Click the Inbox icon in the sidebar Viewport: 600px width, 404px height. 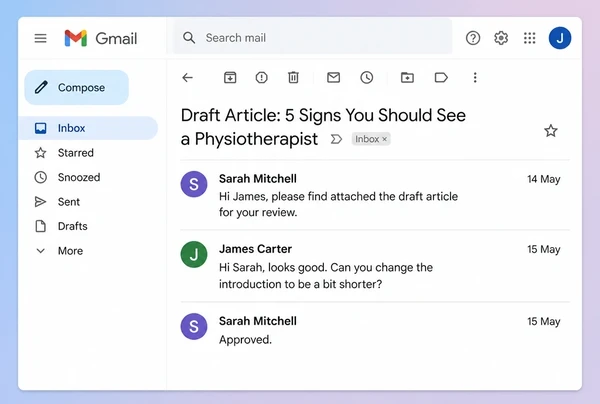pos(41,128)
